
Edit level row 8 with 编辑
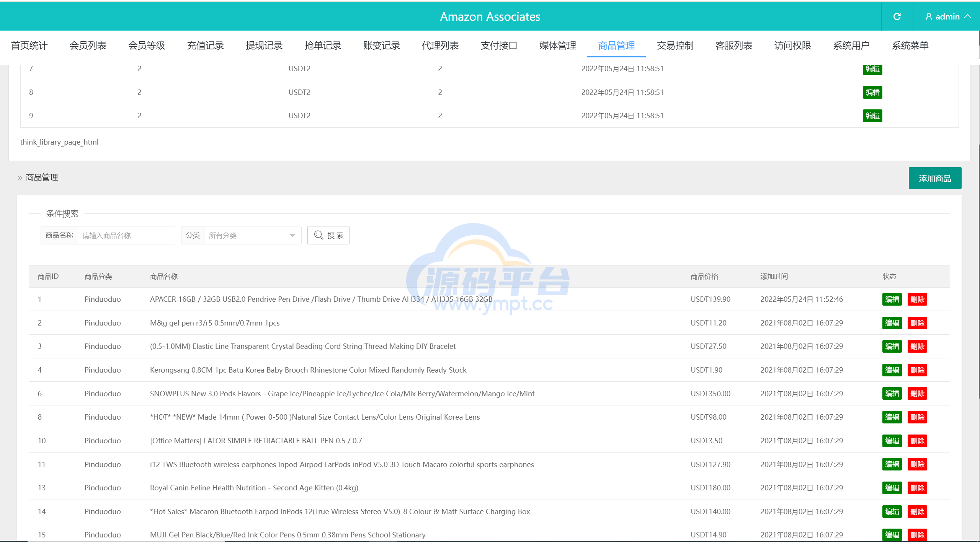[872, 92]
